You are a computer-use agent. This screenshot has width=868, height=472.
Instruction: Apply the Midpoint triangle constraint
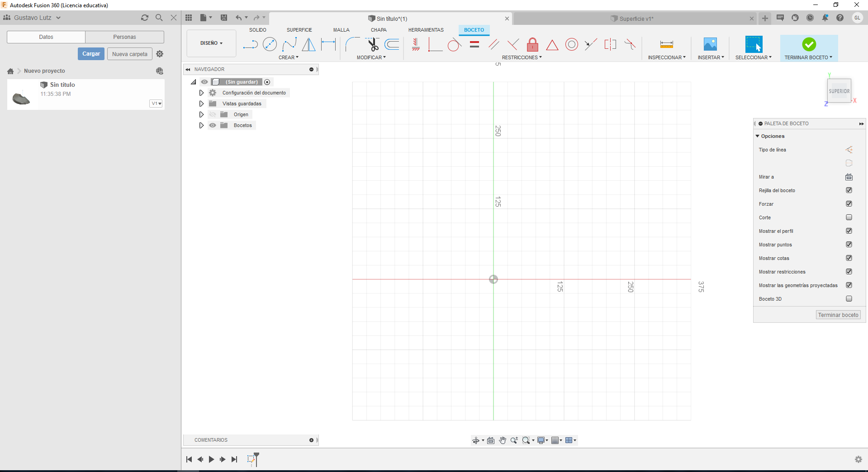(x=552, y=45)
